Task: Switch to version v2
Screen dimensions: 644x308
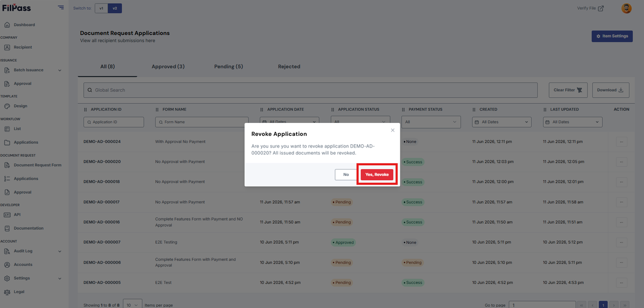Action: tap(115, 8)
